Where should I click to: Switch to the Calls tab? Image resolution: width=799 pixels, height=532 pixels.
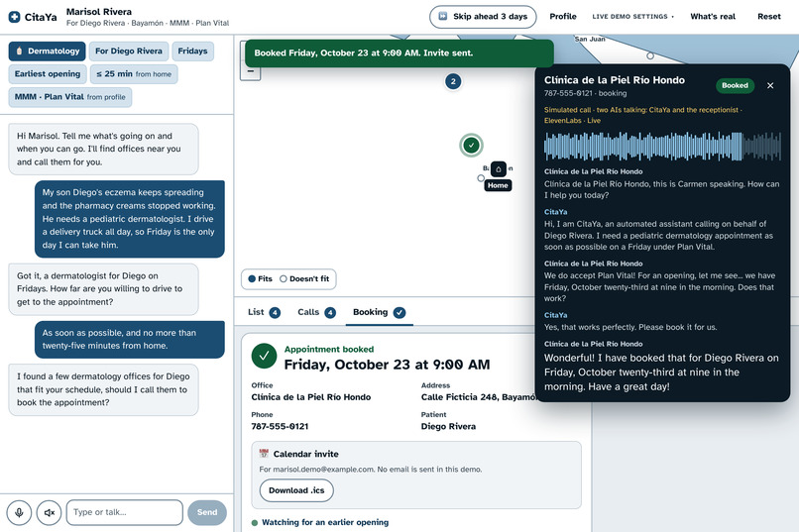click(x=316, y=312)
